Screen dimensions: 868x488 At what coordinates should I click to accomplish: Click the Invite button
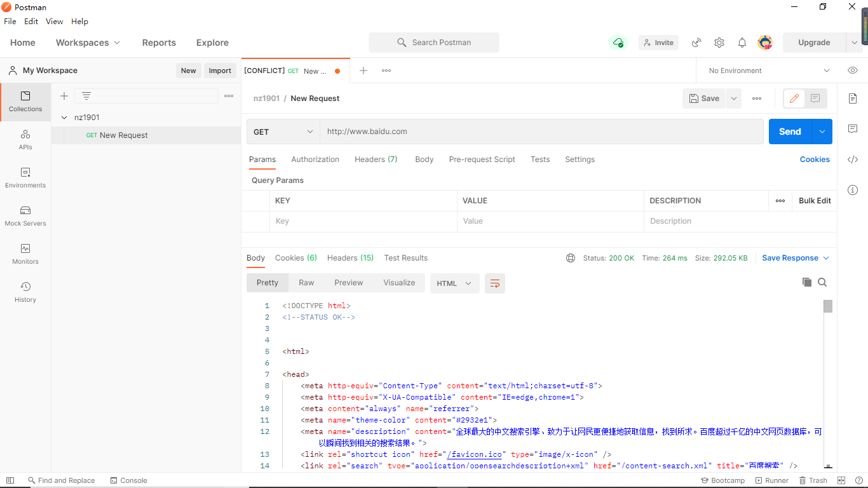click(x=658, y=43)
